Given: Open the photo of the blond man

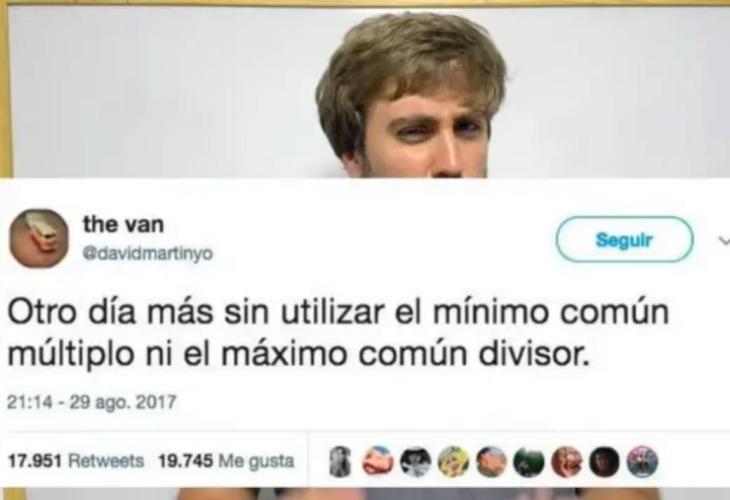Looking at the screenshot, I should pyautogui.click(x=365, y=89).
